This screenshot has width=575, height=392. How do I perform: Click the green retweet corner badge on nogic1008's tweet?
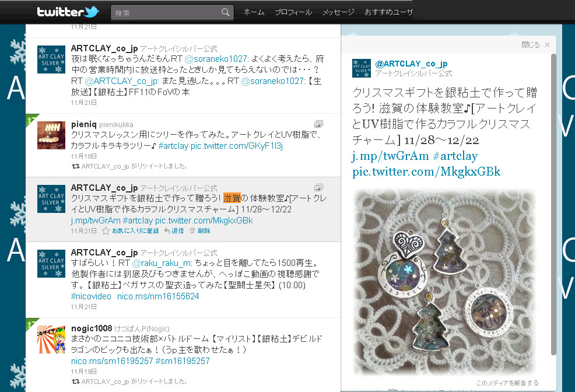coord(31,323)
